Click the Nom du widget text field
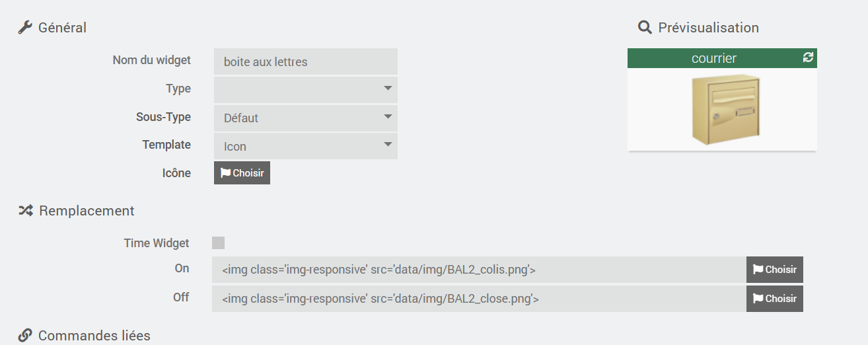868x345 pixels. 306,61
